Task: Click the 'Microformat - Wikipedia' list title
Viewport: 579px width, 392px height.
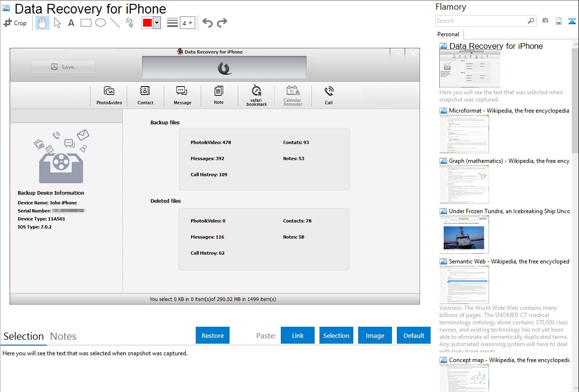Action: click(x=509, y=111)
